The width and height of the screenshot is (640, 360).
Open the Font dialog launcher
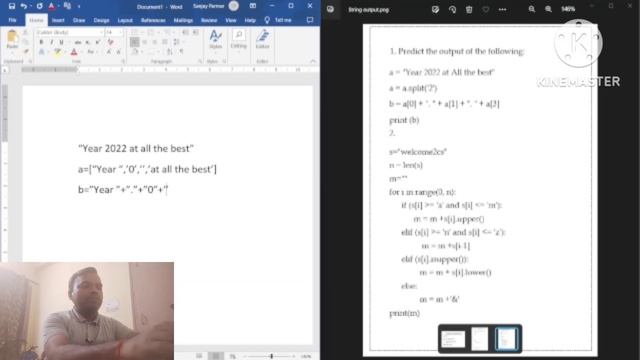pos(123,61)
